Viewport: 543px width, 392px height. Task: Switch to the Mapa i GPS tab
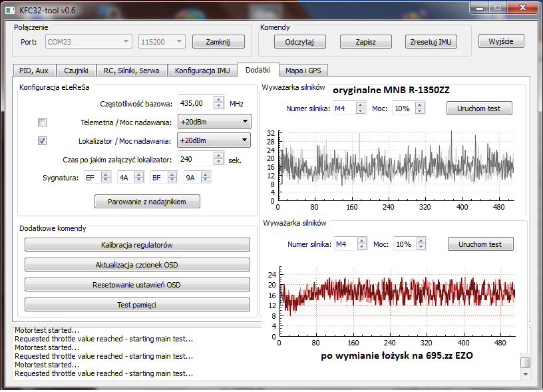pos(304,70)
